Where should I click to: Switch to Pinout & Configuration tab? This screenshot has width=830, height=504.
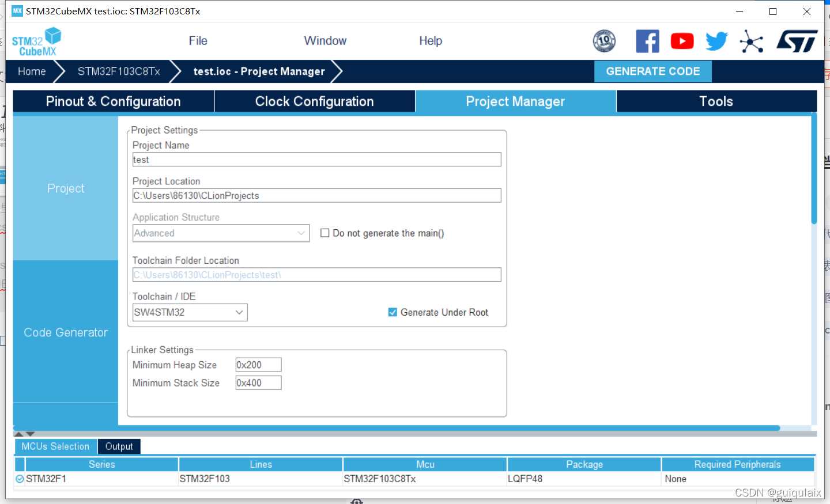click(113, 101)
